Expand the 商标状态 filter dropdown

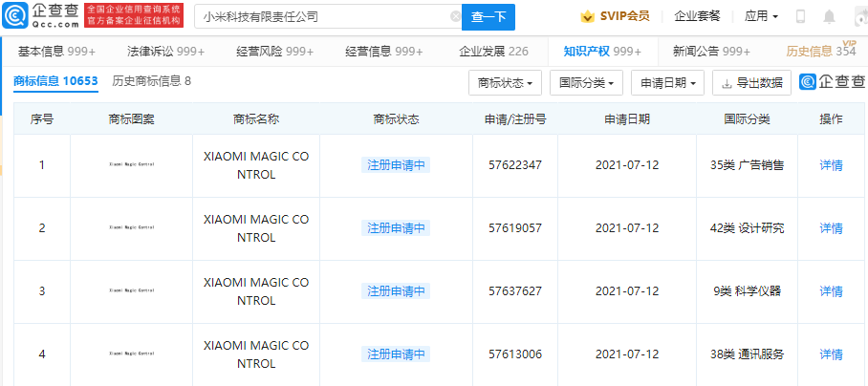coord(505,83)
